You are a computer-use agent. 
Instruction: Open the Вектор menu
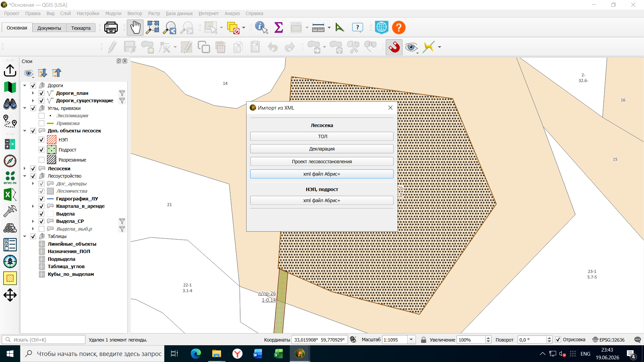(135, 13)
